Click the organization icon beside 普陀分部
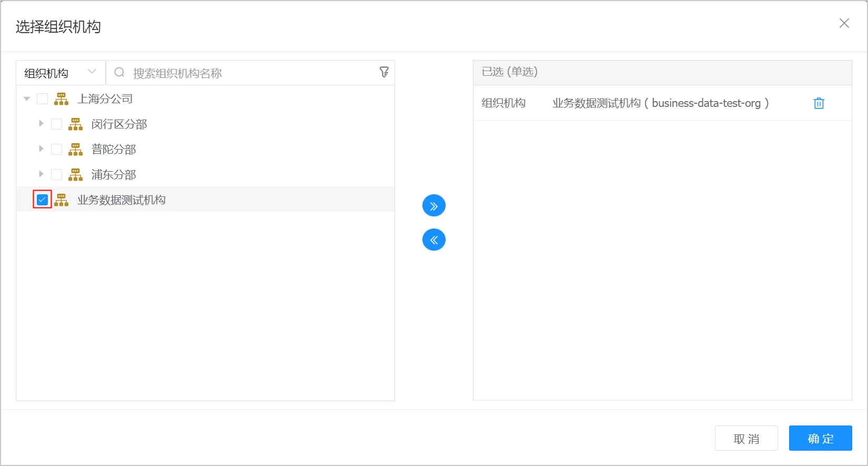The image size is (868, 466). tap(75, 150)
